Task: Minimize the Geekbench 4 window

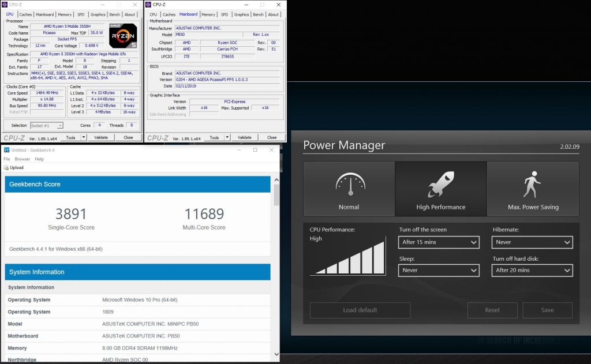Action: coord(238,150)
